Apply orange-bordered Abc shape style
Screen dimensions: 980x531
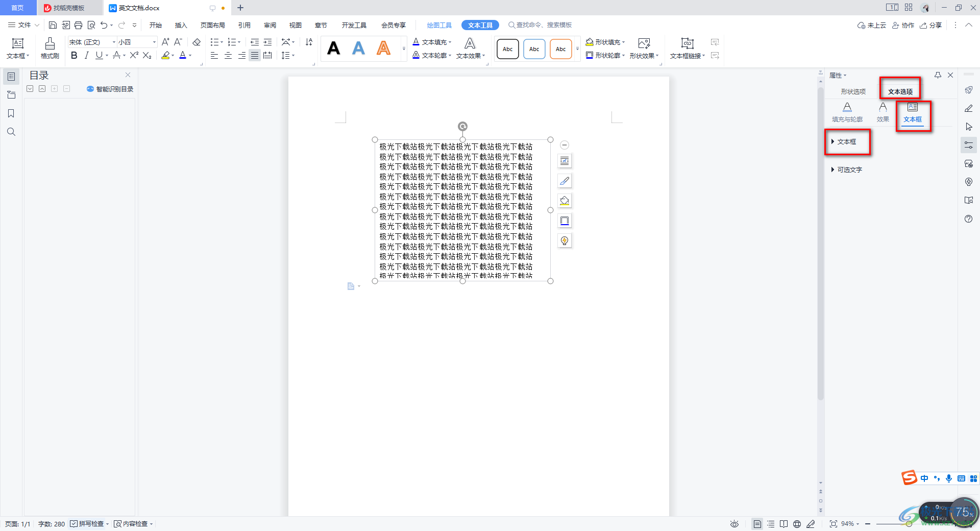(561, 49)
